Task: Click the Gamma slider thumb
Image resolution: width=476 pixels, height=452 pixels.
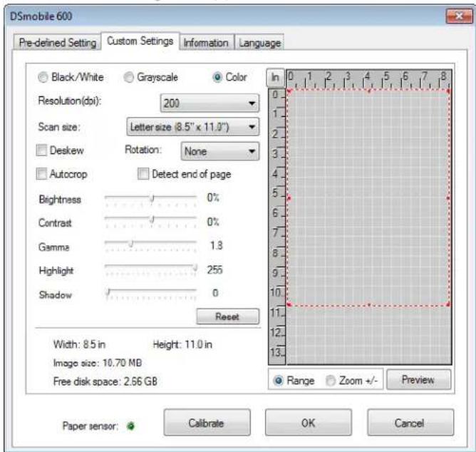Action: tap(131, 243)
